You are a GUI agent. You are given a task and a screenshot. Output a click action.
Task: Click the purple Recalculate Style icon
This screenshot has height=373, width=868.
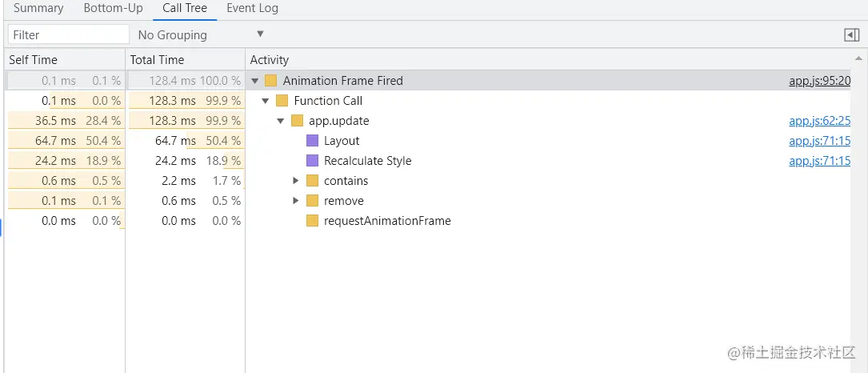[x=313, y=161]
